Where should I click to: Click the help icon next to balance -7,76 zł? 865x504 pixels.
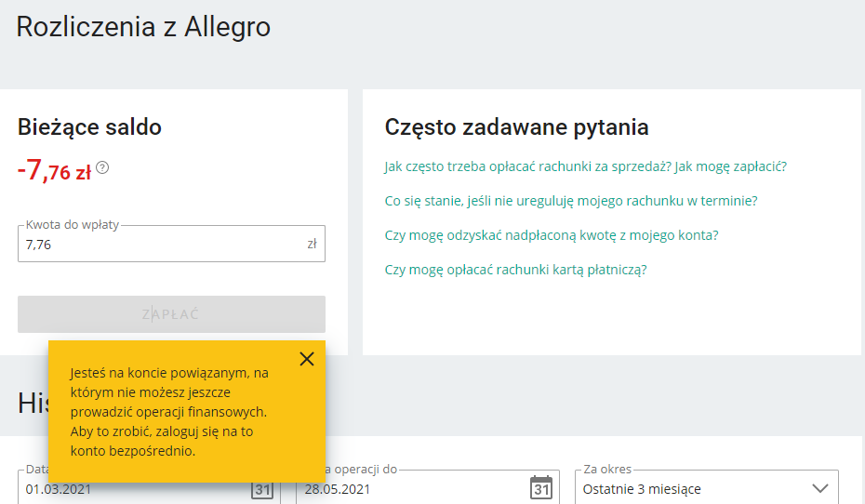[x=102, y=167]
